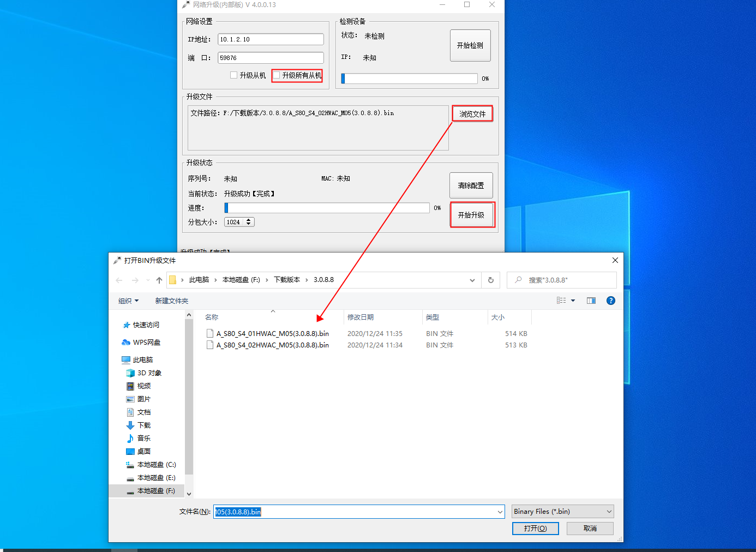This screenshot has width=756, height=552.
Task: Click the 取消 button
Action: click(x=590, y=529)
